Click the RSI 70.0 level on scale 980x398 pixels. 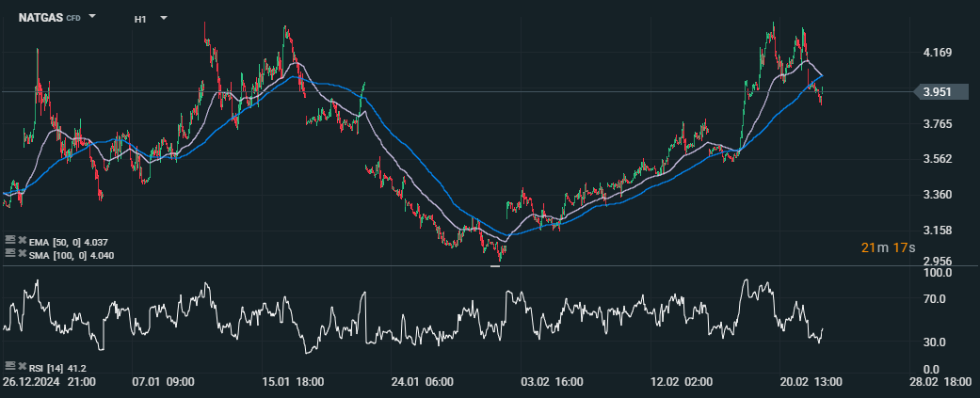coord(936,299)
